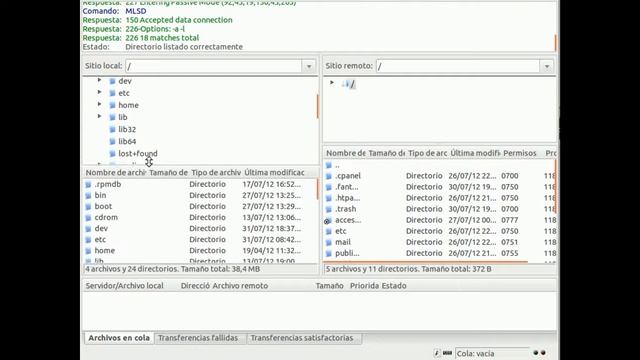
Task: Select lib folder icon in local tree
Action: (113, 118)
